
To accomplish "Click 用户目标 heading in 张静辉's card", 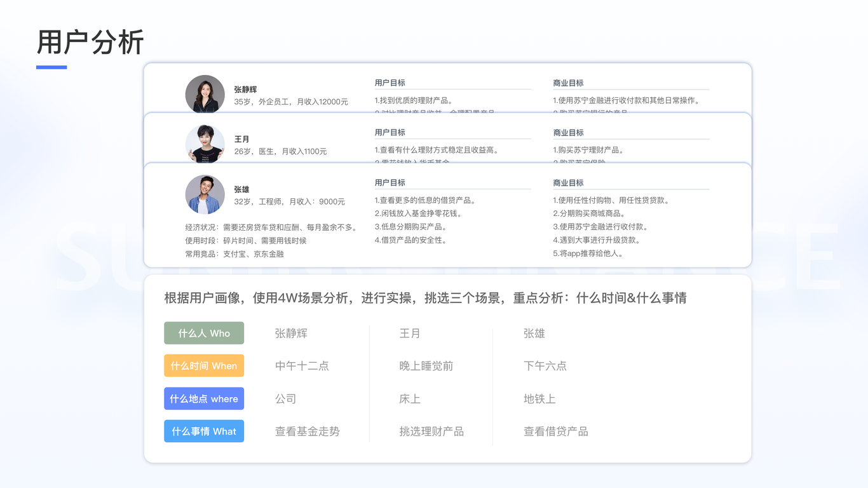I will (x=390, y=83).
